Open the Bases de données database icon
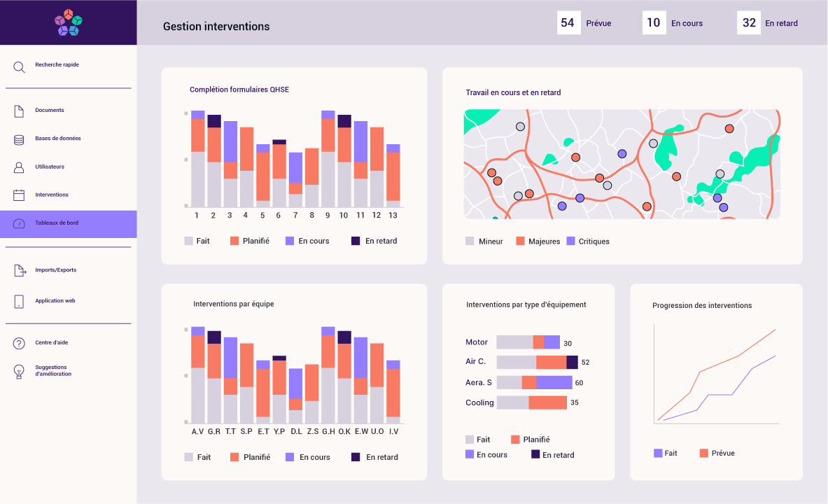The width and height of the screenshot is (828, 504). pyautogui.click(x=19, y=139)
